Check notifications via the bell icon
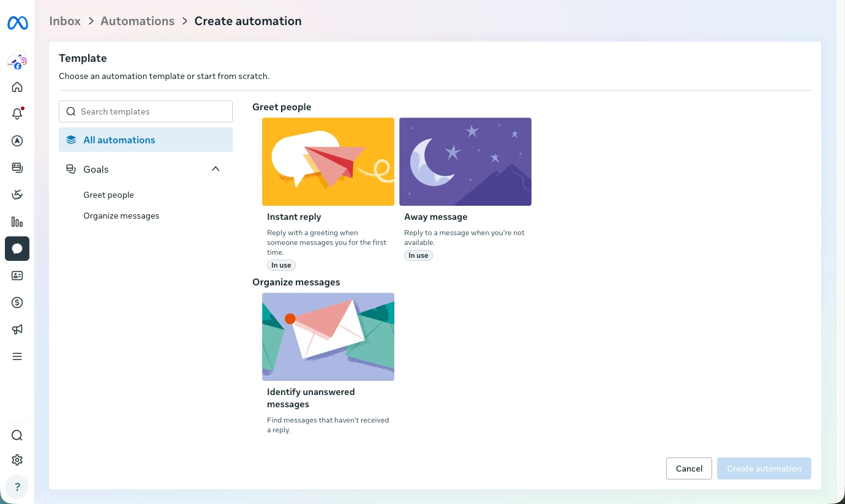Screen dimensions: 845x504 17,113
